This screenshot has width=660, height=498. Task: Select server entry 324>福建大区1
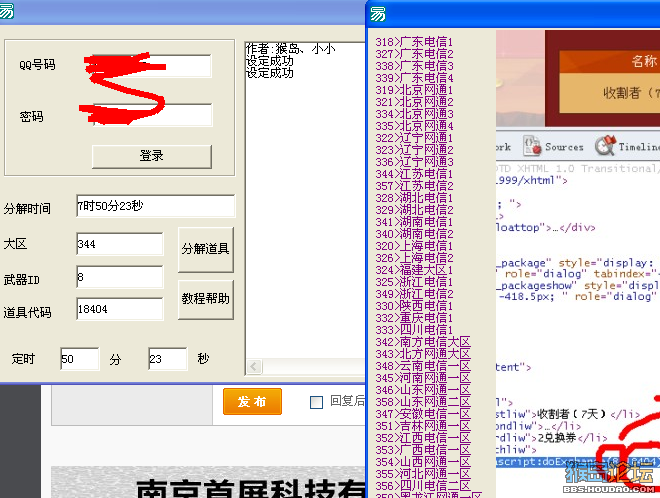point(414,270)
